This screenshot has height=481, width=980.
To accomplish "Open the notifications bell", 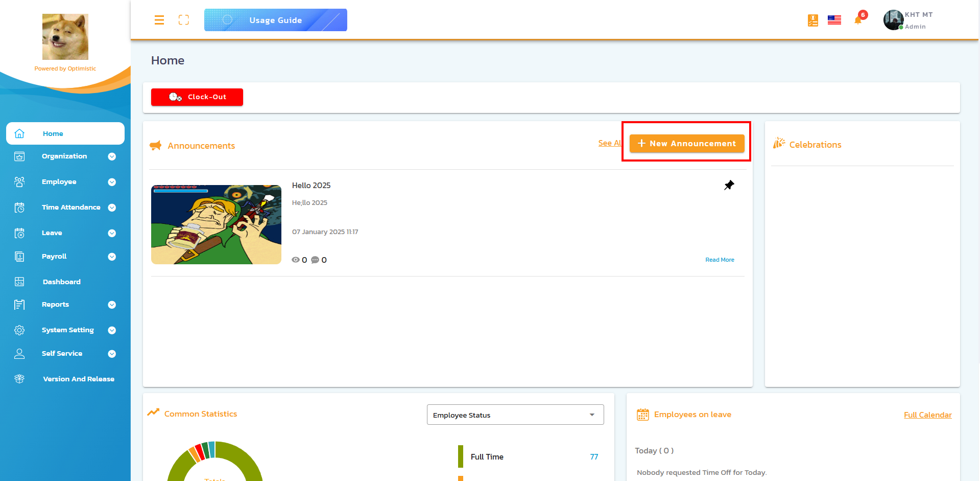I will pyautogui.click(x=858, y=20).
